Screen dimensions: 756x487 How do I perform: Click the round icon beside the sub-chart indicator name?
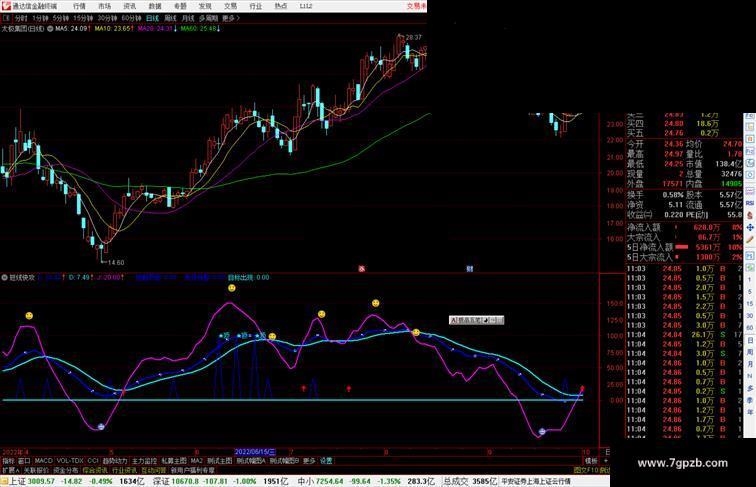pyautogui.click(x=5, y=278)
